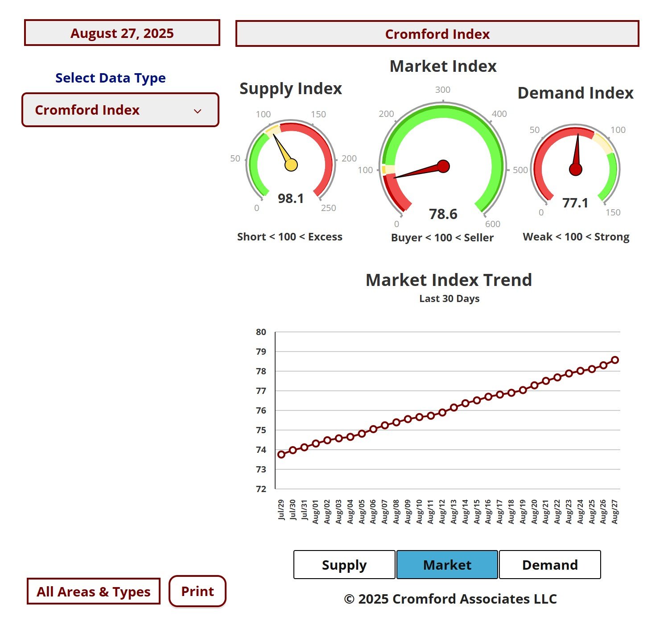This screenshot has height=621, width=672.
Task: Switch to the Supply trend tab
Action: (344, 565)
